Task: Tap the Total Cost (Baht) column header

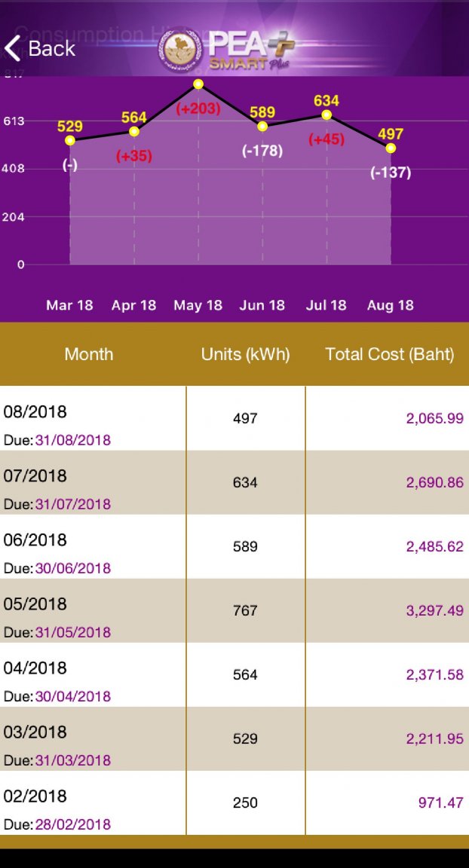Action: click(389, 354)
